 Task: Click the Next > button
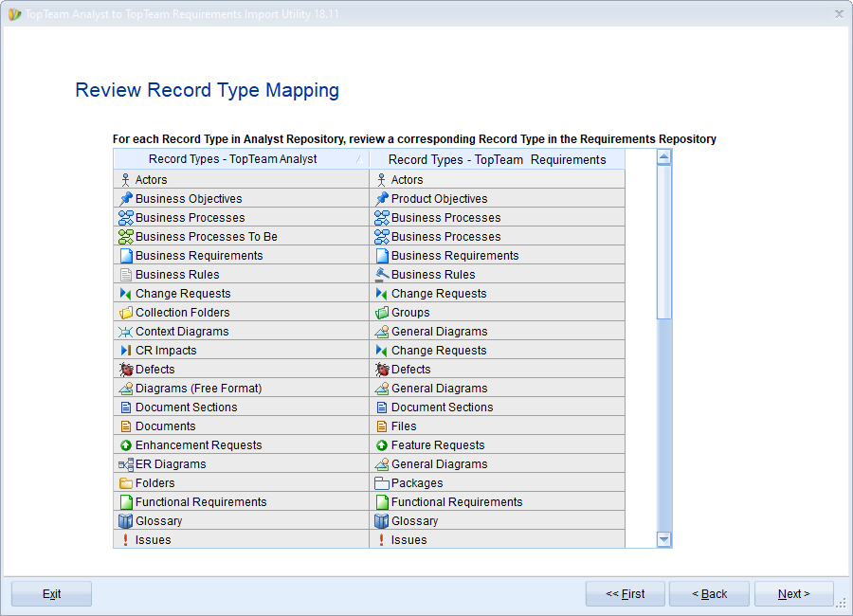[x=793, y=593]
